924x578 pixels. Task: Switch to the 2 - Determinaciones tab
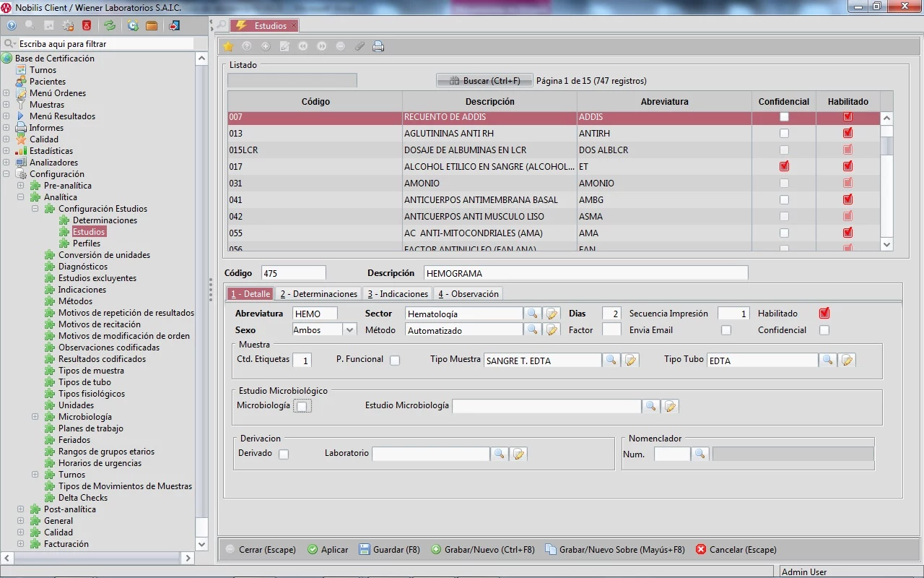click(x=318, y=294)
